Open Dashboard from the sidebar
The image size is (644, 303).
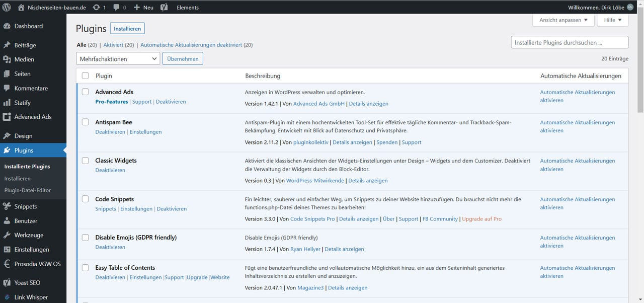click(x=28, y=26)
